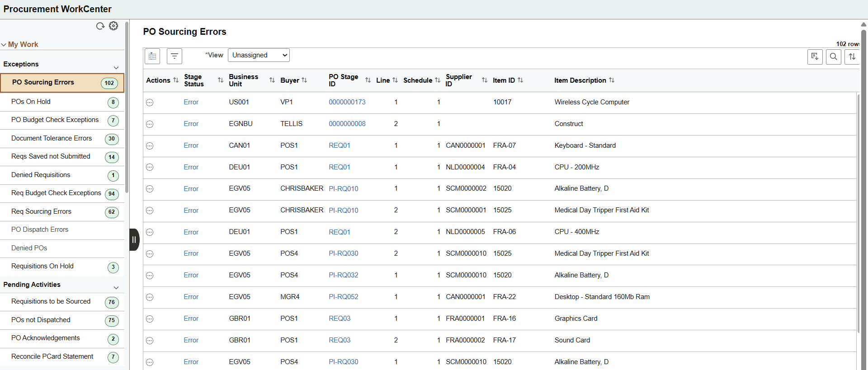Sort by the Actions column
868x370 pixels.
[176, 80]
